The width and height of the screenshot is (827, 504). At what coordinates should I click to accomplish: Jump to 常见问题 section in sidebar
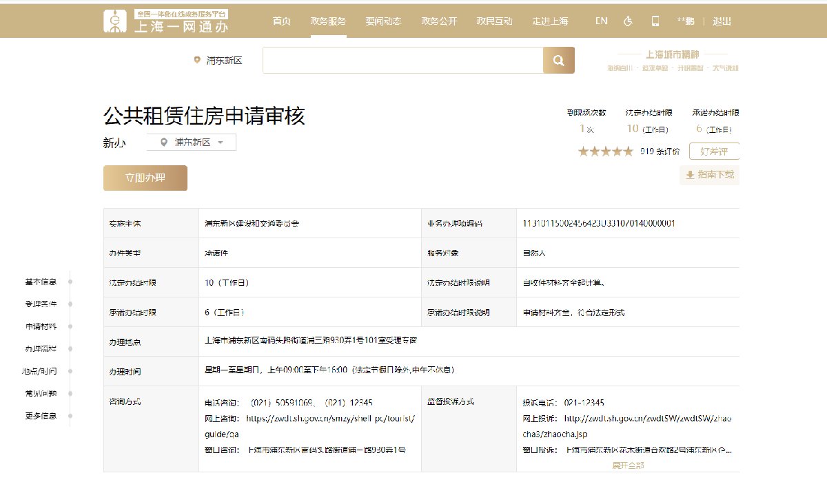[x=41, y=394]
